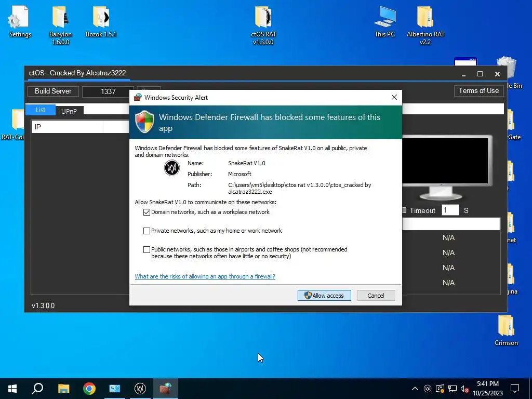532x399 pixels.
Task: Maximize the ctOS window
Action: [x=480, y=74]
